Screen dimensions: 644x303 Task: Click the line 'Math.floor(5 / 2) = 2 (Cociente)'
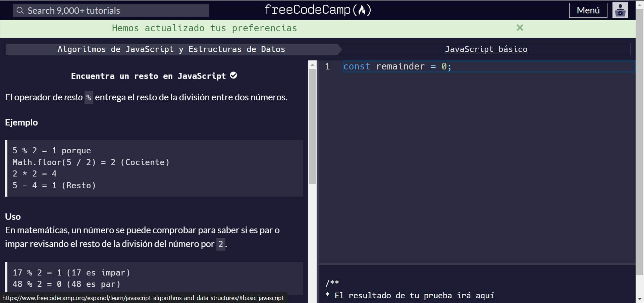point(91,162)
